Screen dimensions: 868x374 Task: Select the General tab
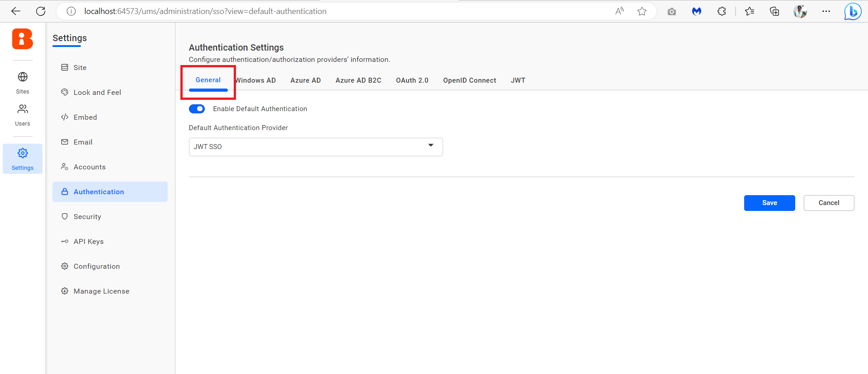(208, 80)
